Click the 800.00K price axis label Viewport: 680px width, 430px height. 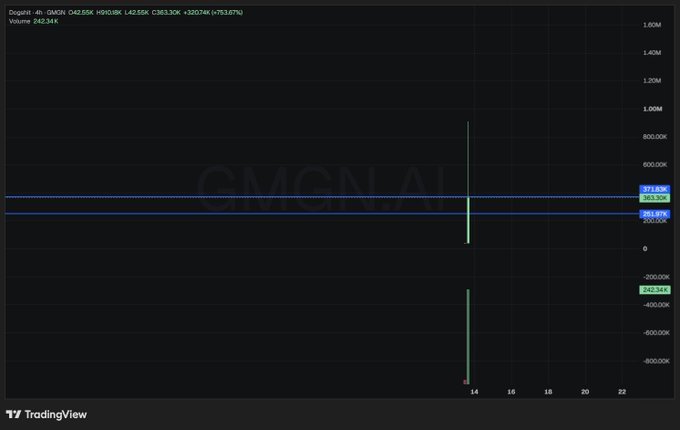[x=655, y=137]
